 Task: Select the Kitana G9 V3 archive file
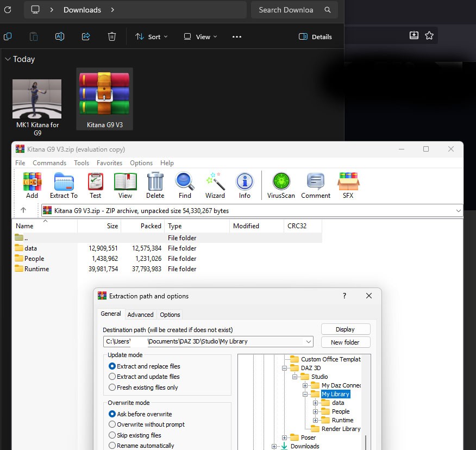click(x=104, y=99)
